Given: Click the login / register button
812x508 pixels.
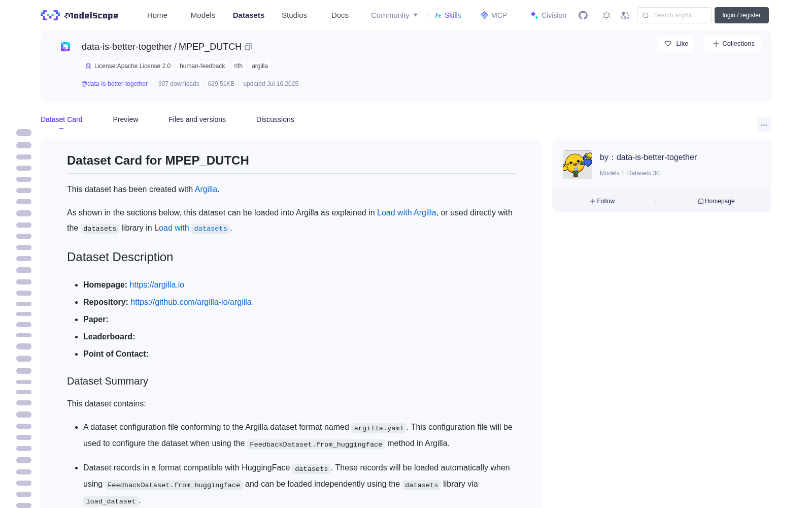Looking at the screenshot, I should (x=741, y=15).
